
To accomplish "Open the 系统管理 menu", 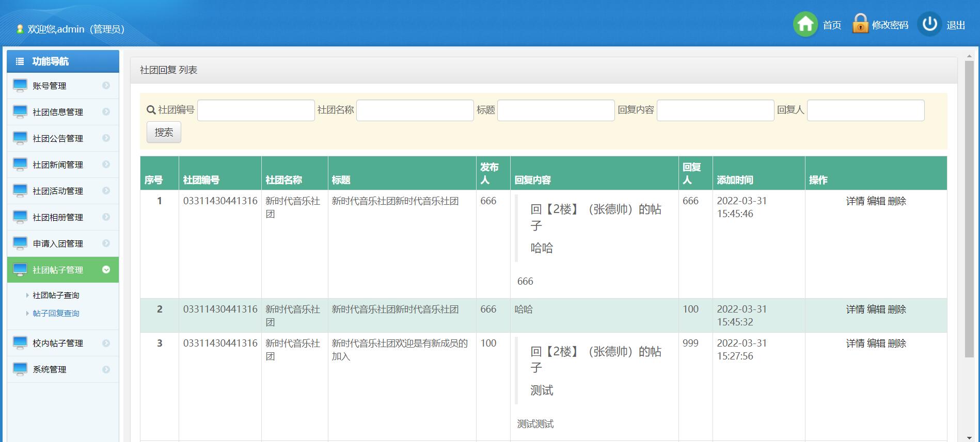I will click(63, 369).
